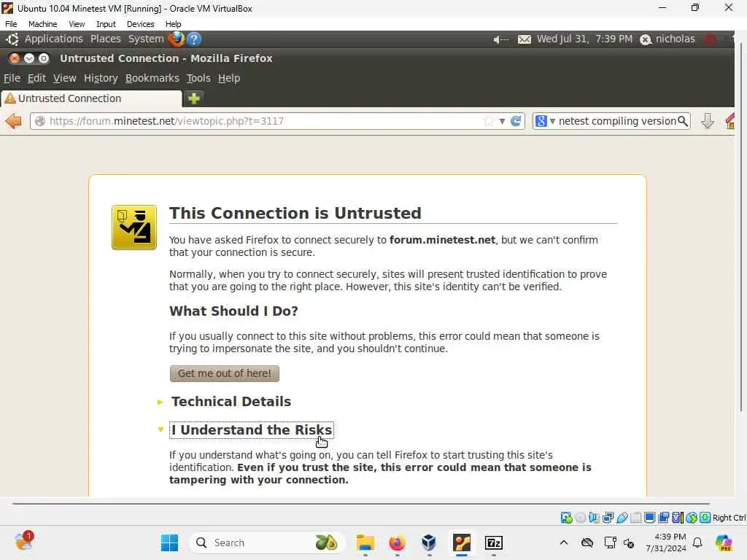Open URL history dropdown arrow
This screenshot has height=560, width=747.
click(x=502, y=122)
